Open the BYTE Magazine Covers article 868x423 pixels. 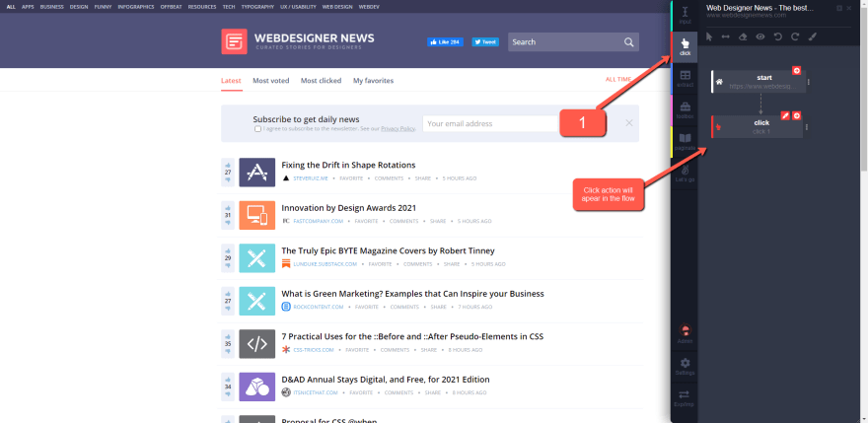(x=388, y=250)
